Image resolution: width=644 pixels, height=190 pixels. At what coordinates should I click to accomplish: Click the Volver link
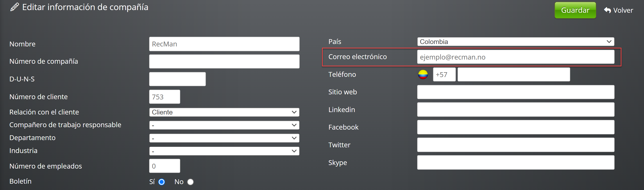click(623, 10)
